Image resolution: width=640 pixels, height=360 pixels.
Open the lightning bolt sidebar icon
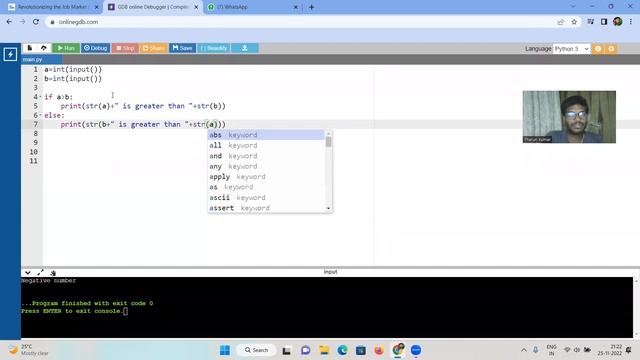click(10, 54)
